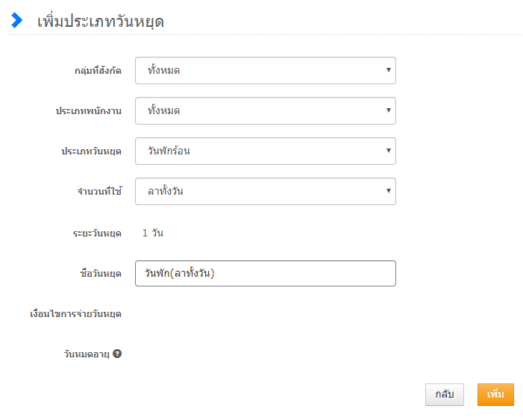Select the ประเภทวันหยุด field label
The height and width of the screenshot is (420, 523).
91,151
